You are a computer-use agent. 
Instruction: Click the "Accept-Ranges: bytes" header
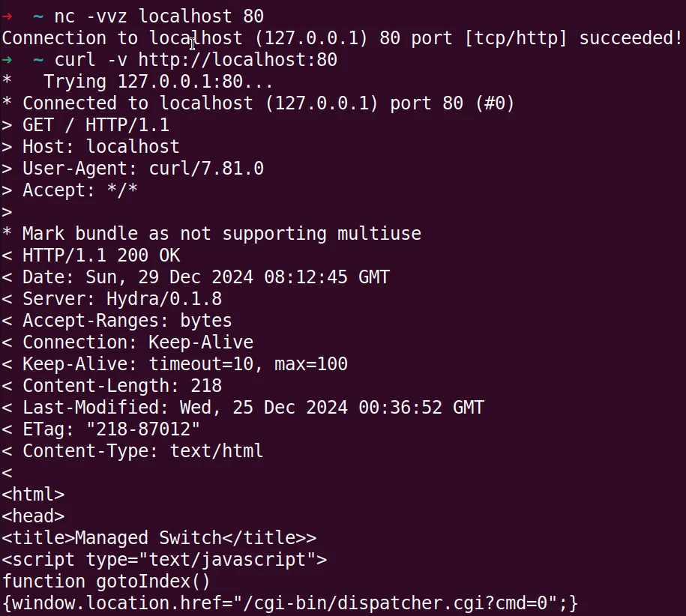tap(127, 320)
